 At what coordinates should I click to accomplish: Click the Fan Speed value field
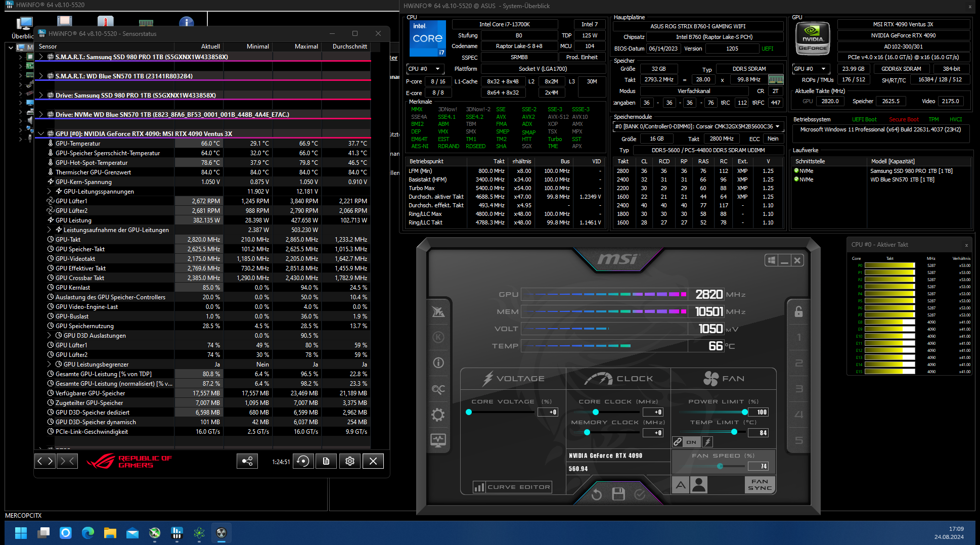click(758, 466)
